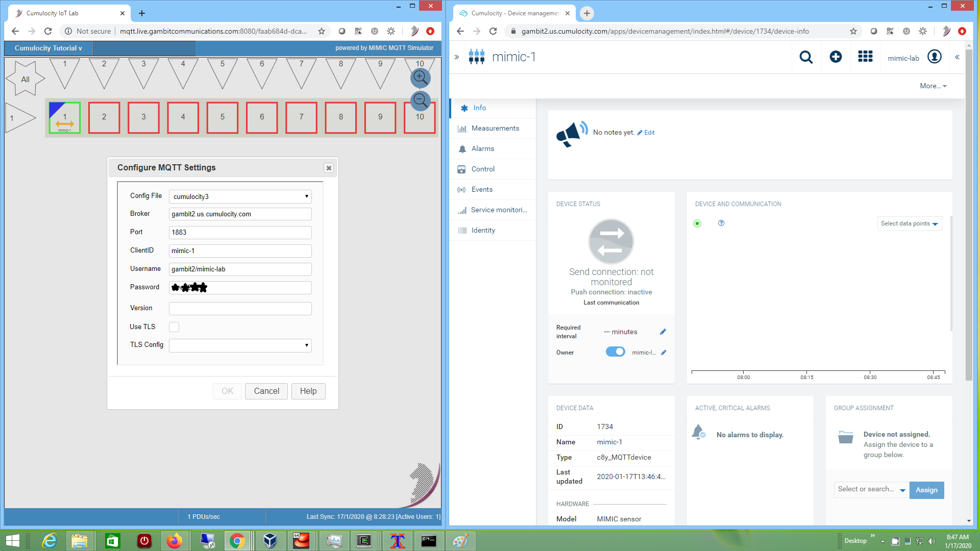Screen dimensions: 980x551
Task: Select the All star icon
Action: coord(25,79)
